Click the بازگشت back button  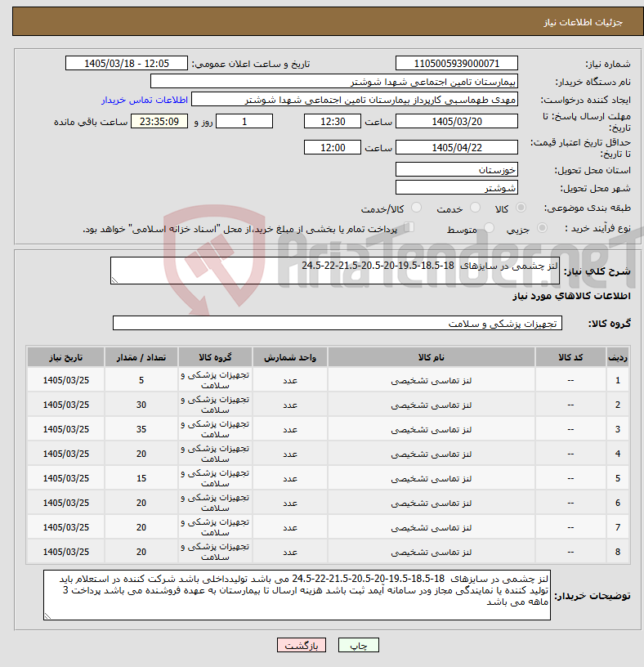click(301, 645)
